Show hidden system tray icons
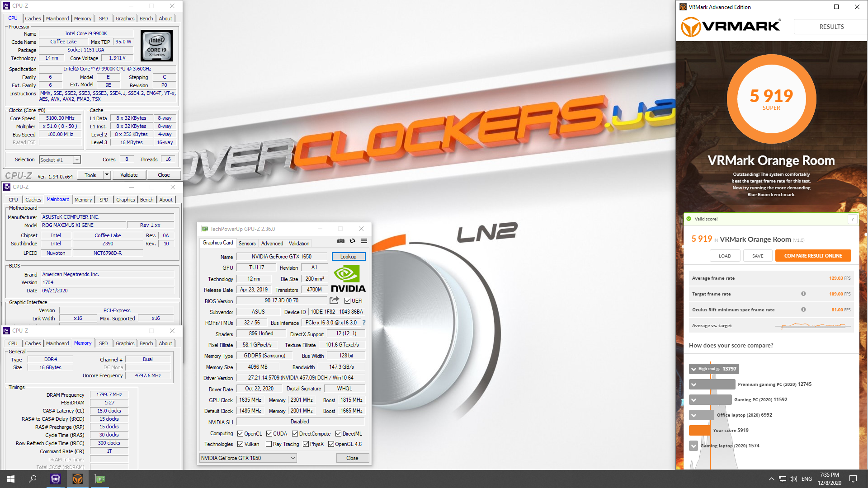 (x=771, y=479)
